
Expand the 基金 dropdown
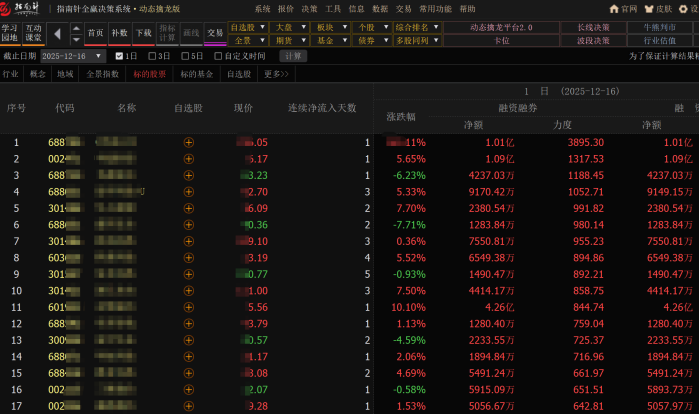click(x=345, y=41)
